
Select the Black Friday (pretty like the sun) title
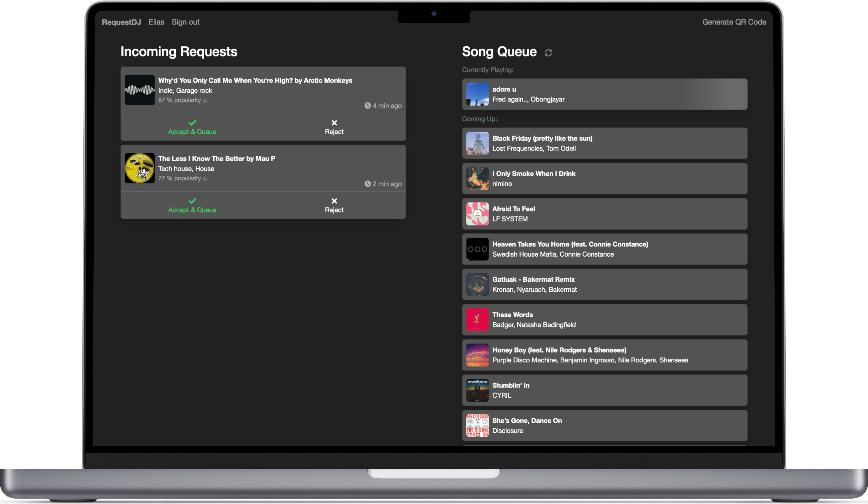click(542, 138)
